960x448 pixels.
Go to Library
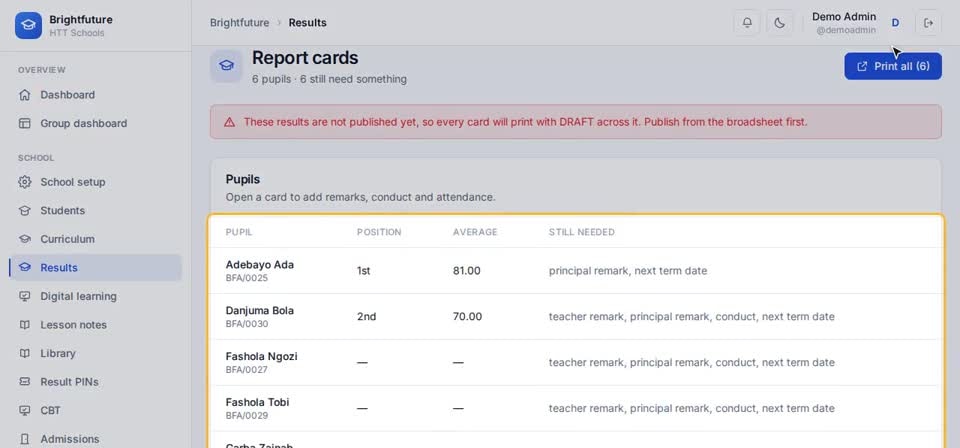coord(96,353)
